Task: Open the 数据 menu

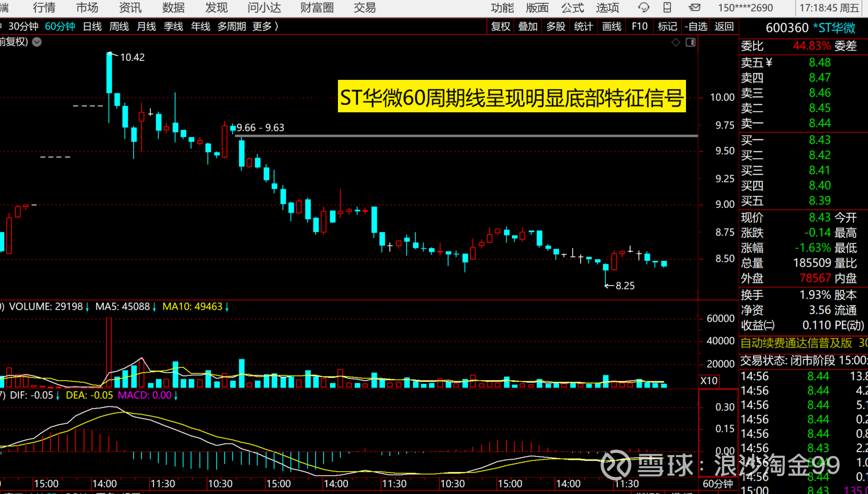Action: click(x=173, y=7)
